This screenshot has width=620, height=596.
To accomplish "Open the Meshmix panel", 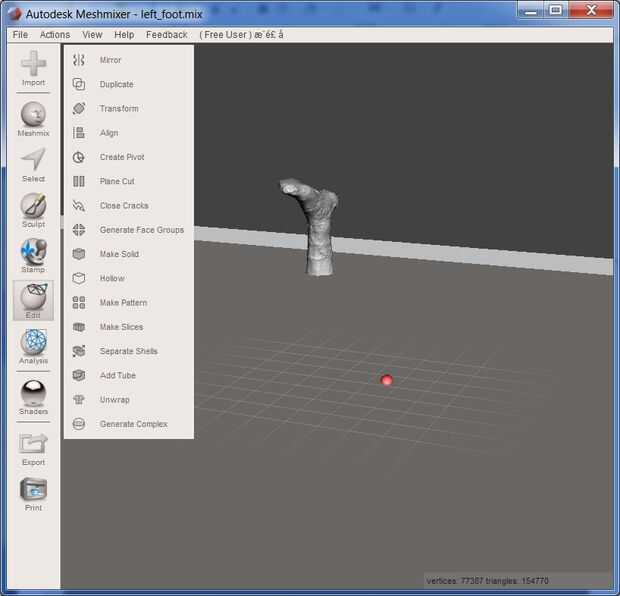I will click(x=33, y=118).
